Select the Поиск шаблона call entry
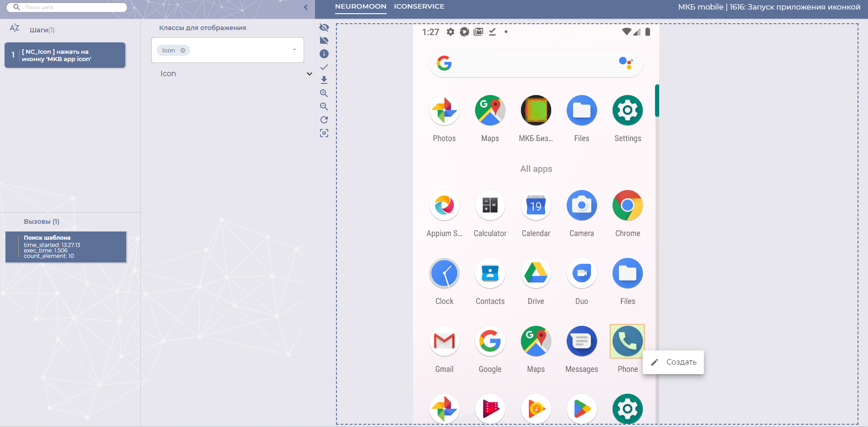868x427 pixels. click(x=66, y=247)
